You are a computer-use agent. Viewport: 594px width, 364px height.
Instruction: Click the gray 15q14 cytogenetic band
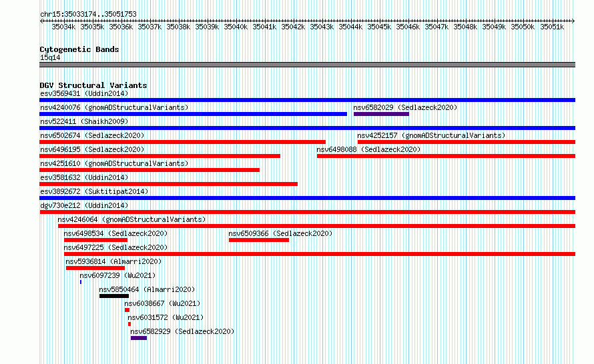click(x=307, y=65)
